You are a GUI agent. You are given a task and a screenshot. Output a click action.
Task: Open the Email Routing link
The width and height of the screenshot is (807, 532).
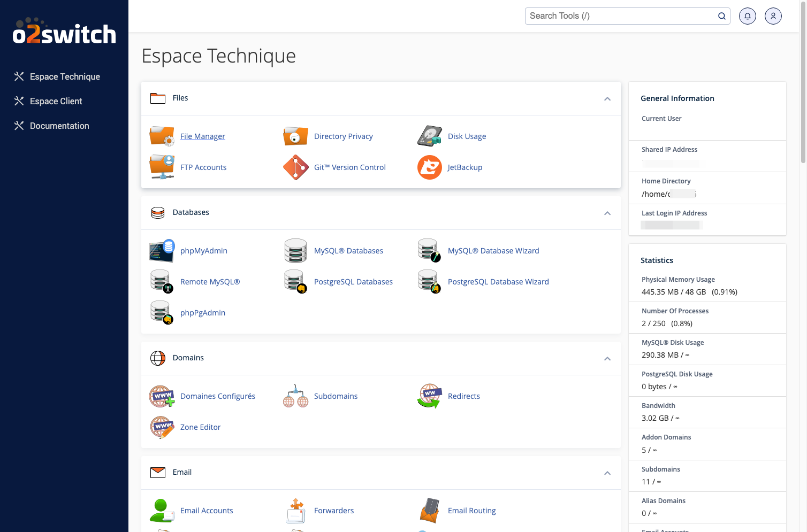[472, 511]
